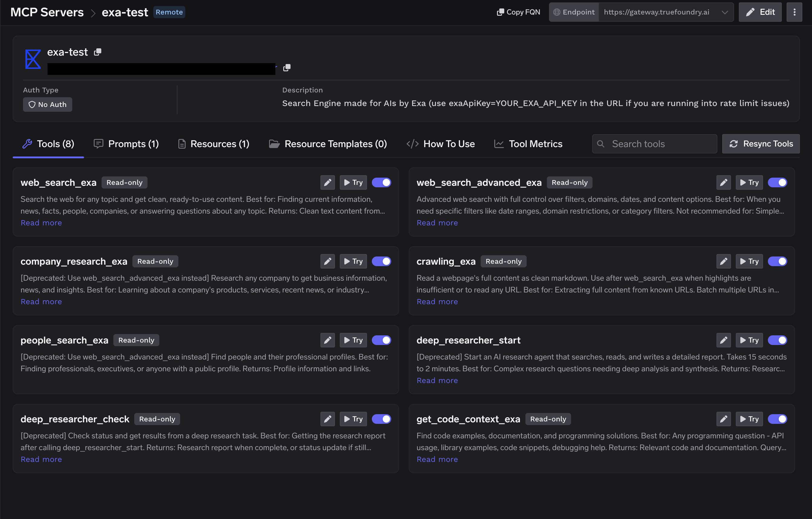Disable the web_search_exa tool toggle
This screenshot has height=519, width=812.
tap(382, 183)
